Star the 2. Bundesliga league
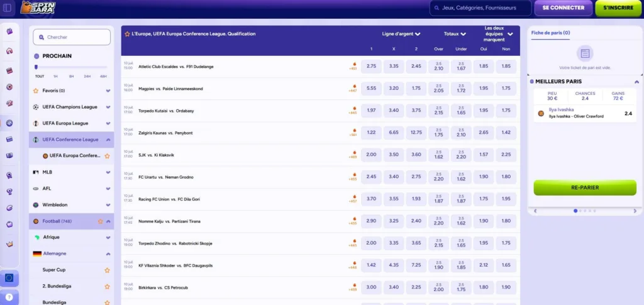The width and height of the screenshot is (644, 305). (107, 287)
